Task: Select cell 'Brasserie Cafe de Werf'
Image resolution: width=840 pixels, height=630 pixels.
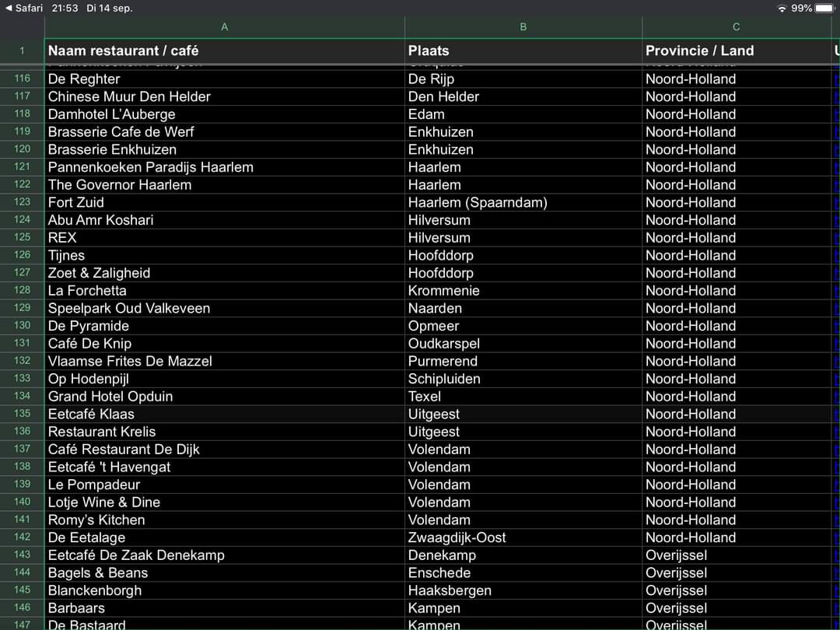Action: point(225,131)
